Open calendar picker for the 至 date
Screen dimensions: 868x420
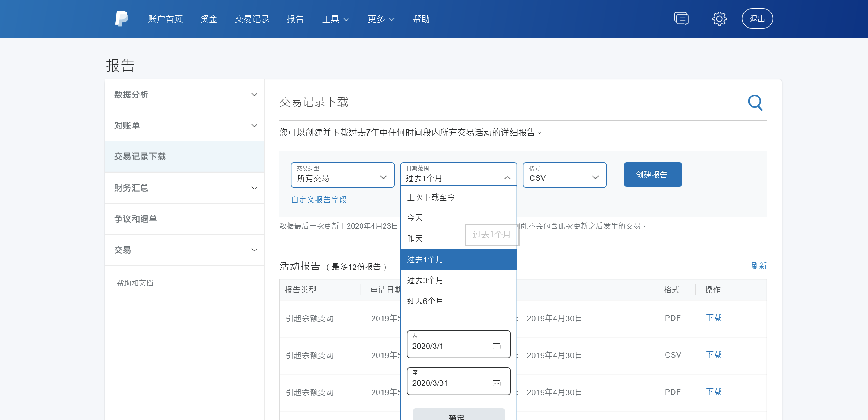coord(497,383)
